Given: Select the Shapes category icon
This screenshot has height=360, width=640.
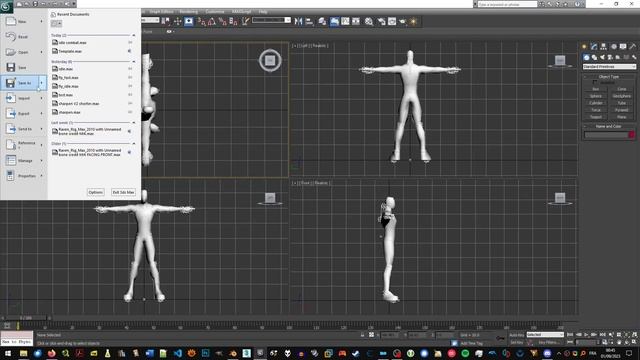Looking at the screenshot, I should coord(594,57).
